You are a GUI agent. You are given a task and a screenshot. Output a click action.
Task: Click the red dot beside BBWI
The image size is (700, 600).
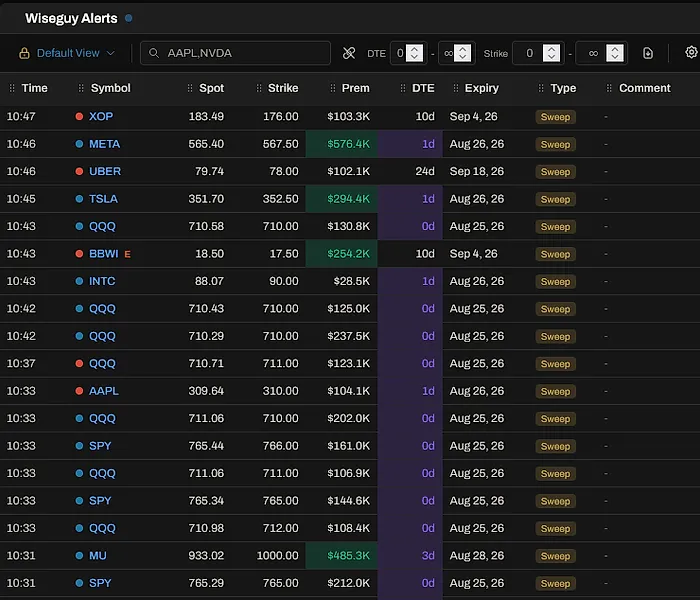click(x=79, y=254)
